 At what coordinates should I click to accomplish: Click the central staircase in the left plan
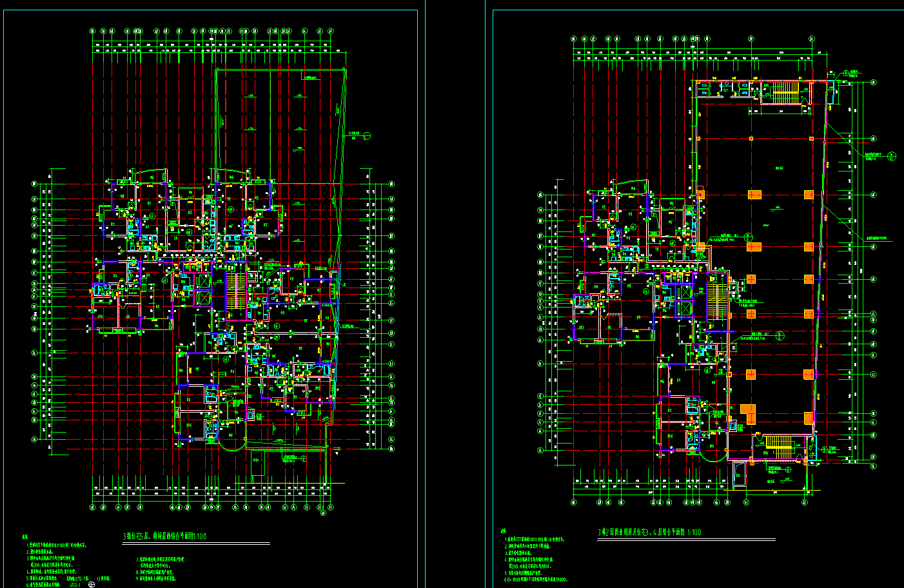[236, 292]
